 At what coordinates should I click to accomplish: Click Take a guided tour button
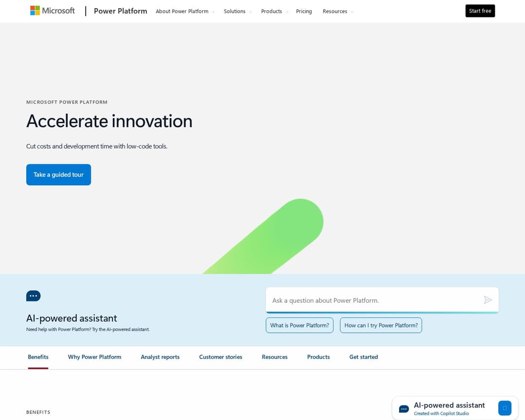point(59,175)
